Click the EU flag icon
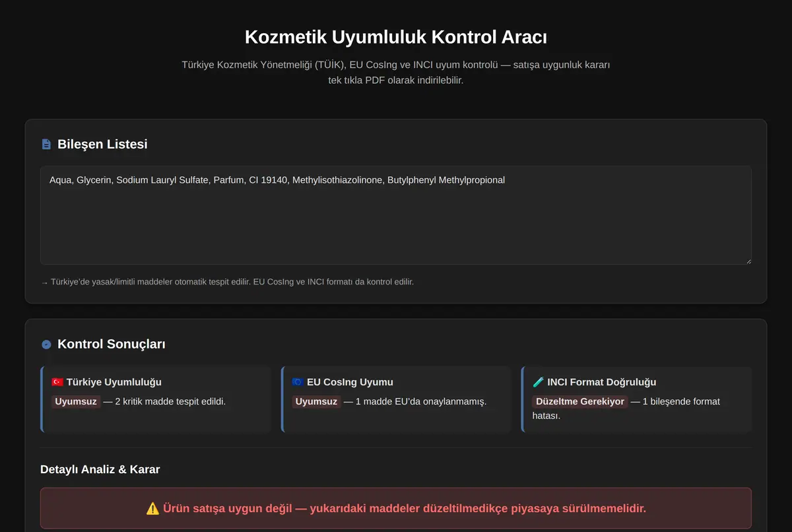792x532 pixels. tap(298, 382)
